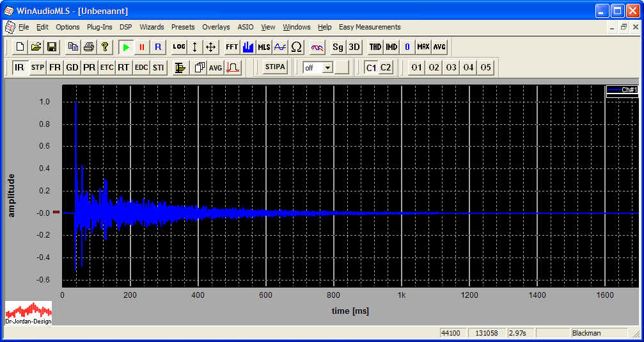
Task: Toggle channel C1 display
Action: 371,67
